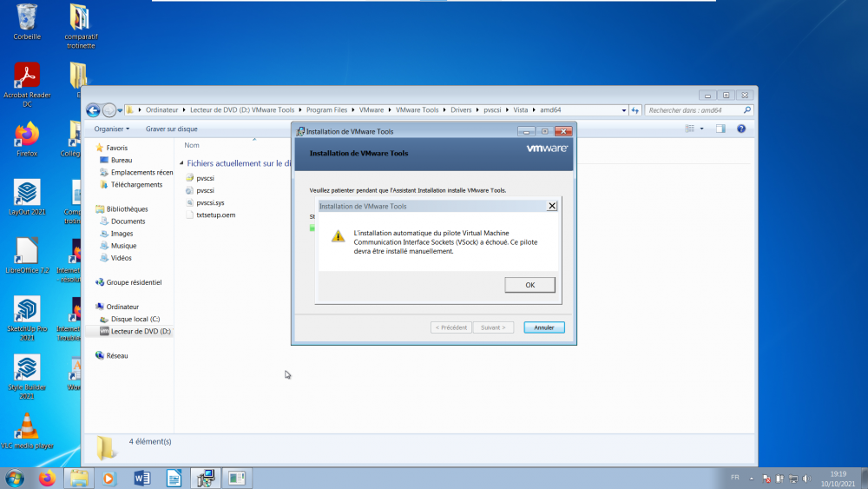Image resolution: width=868 pixels, height=489 pixels.
Task: Open the Windows Media Player taskbar icon
Action: click(x=109, y=478)
